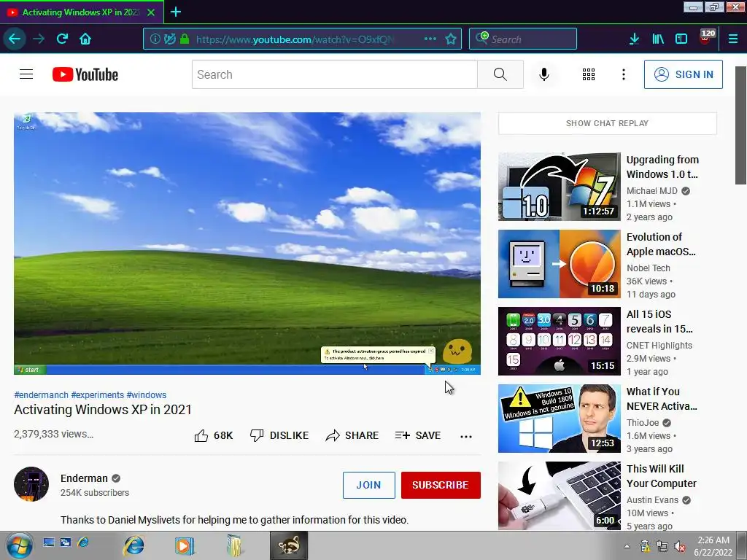
Task: Close the Activating Windows XP tab
Action: (x=151, y=12)
